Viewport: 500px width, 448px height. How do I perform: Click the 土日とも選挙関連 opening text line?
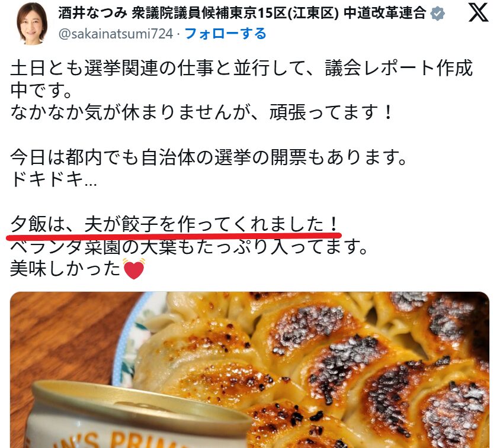(x=241, y=67)
